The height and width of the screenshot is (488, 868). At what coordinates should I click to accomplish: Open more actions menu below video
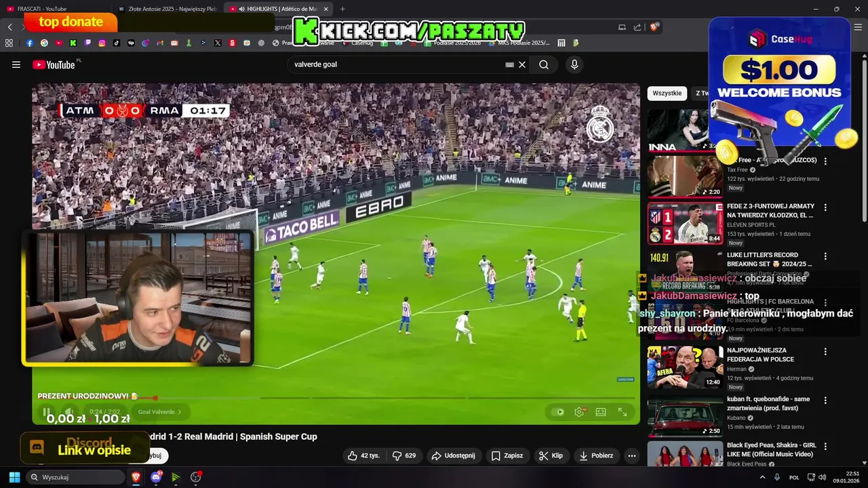point(632,455)
